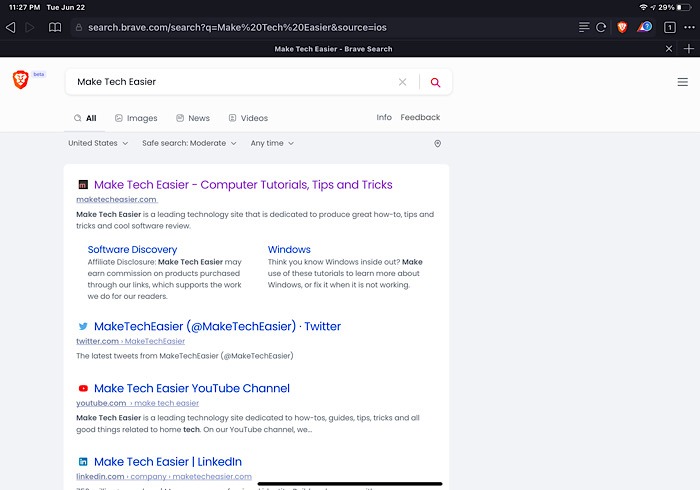Click the beta badge beside logo
This screenshot has height=490, width=700.
(x=39, y=74)
